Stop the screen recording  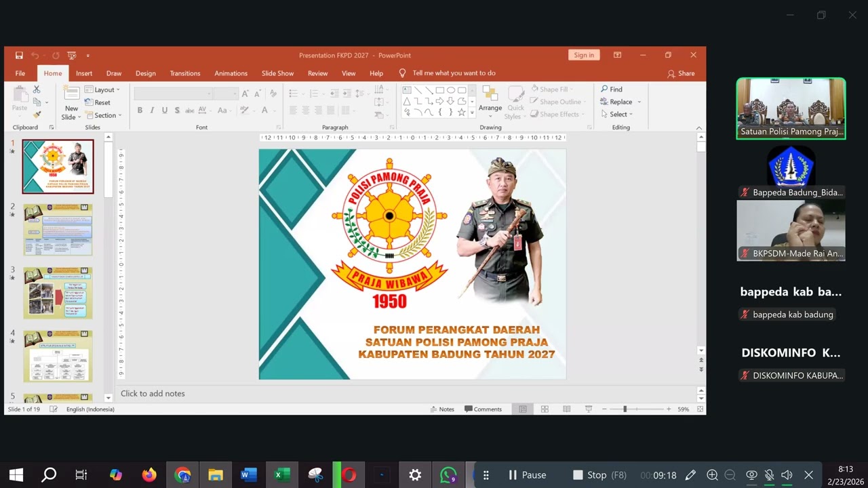(599, 475)
